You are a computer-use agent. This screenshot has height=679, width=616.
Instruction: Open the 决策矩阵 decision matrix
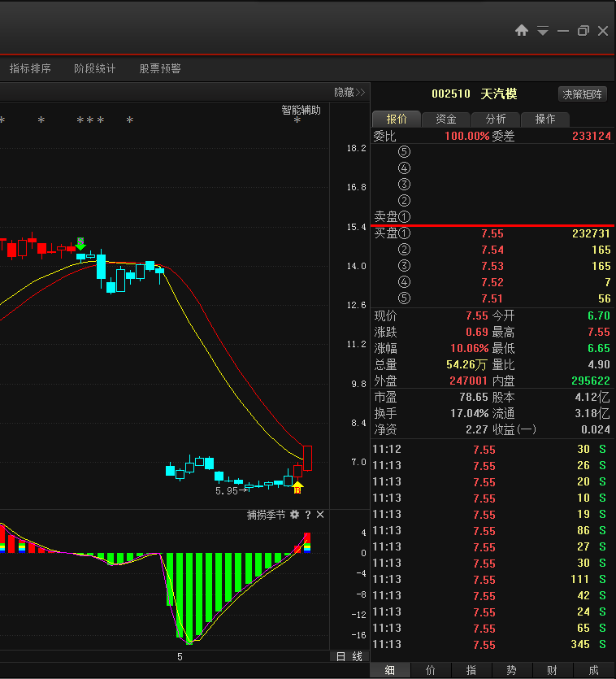click(583, 94)
